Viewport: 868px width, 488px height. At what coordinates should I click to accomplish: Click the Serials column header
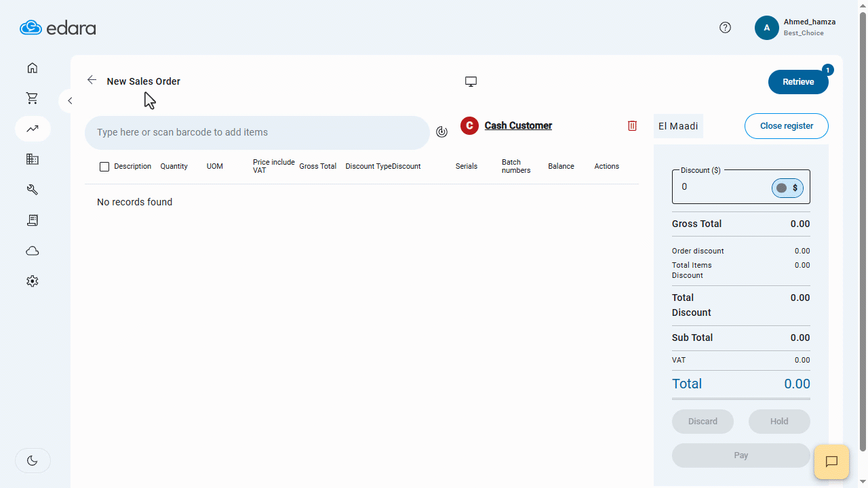tap(467, 166)
